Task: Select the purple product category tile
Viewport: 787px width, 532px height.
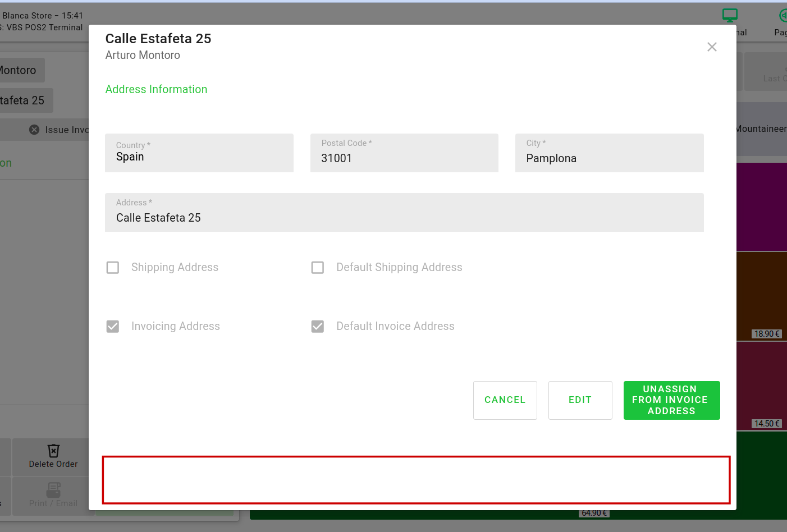Action: pos(761,207)
